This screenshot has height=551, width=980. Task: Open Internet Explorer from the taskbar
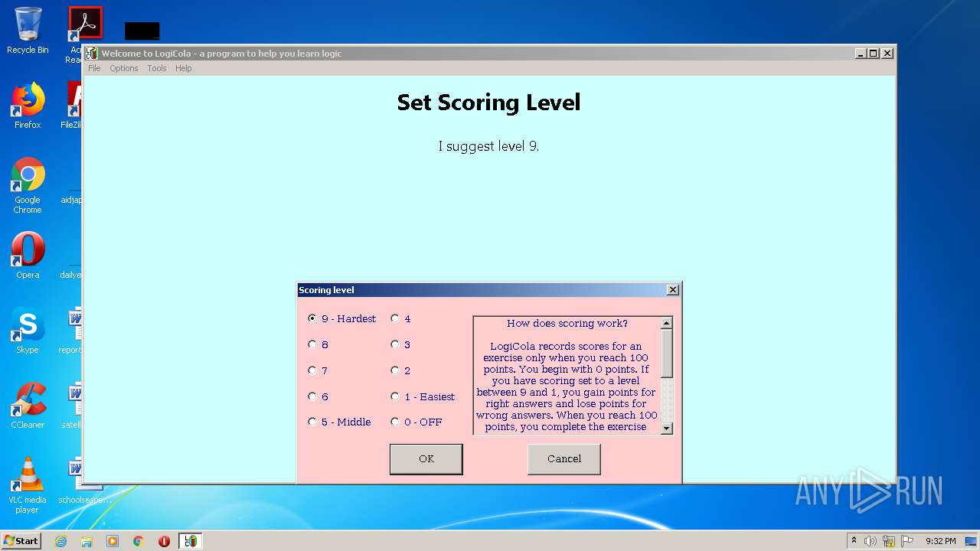60,541
